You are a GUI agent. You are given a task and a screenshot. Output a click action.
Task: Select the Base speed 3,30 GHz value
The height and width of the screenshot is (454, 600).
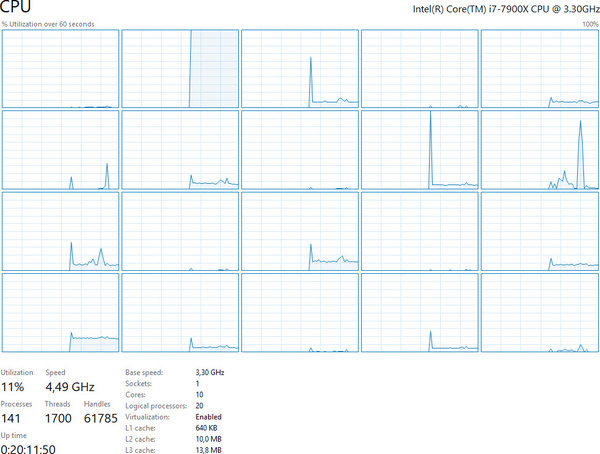(x=210, y=371)
